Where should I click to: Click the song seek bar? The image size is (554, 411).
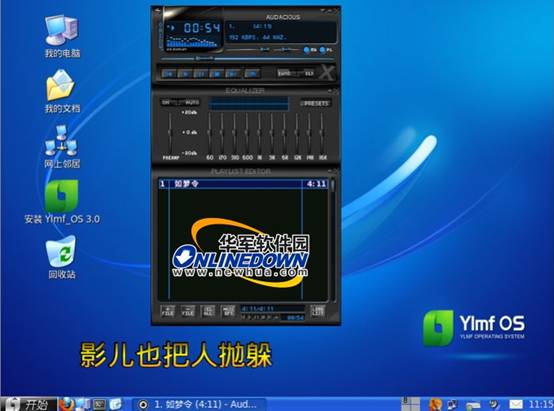tap(248, 59)
